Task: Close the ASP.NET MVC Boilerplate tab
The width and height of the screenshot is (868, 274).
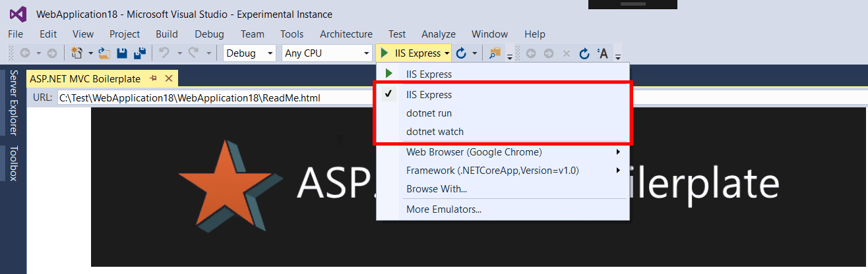Action: point(168,78)
